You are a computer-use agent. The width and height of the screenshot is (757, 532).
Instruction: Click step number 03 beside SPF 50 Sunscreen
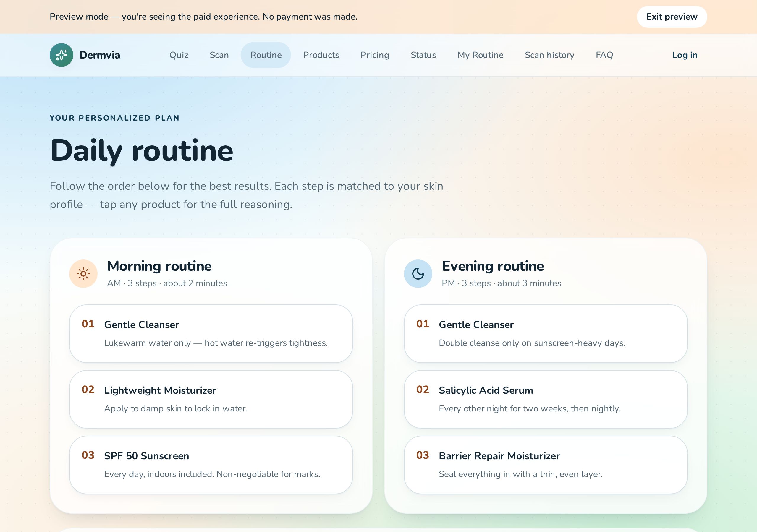pyautogui.click(x=88, y=455)
